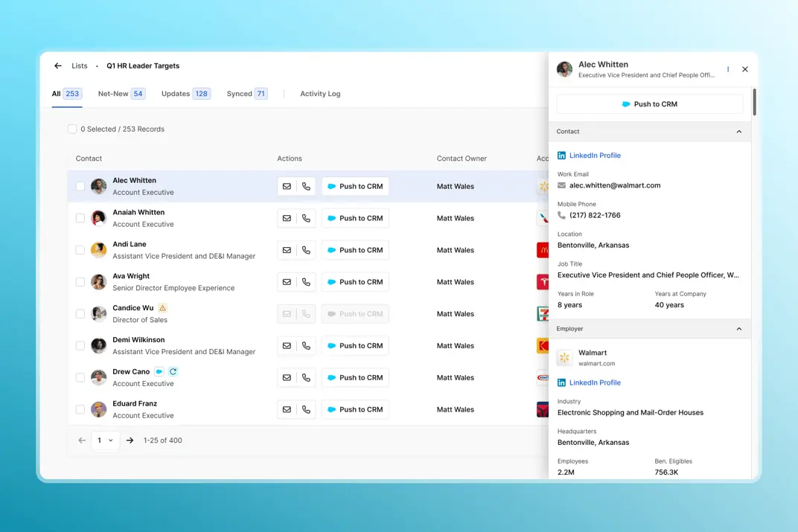Screen dimensions: 798x532
Task: Click walmart.com under Employer
Action: click(x=596, y=364)
